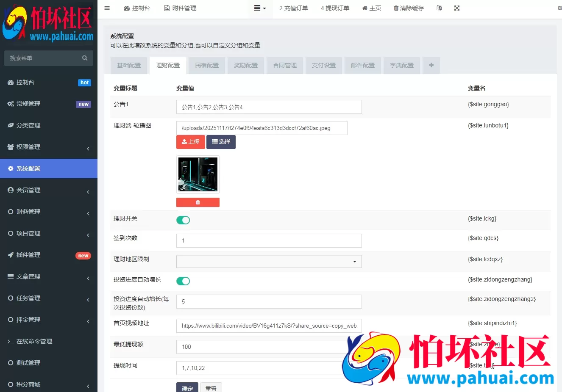This screenshot has width=562, height=392.
Task: Open the carousel image thumbnail
Action: pyautogui.click(x=198, y=174)
